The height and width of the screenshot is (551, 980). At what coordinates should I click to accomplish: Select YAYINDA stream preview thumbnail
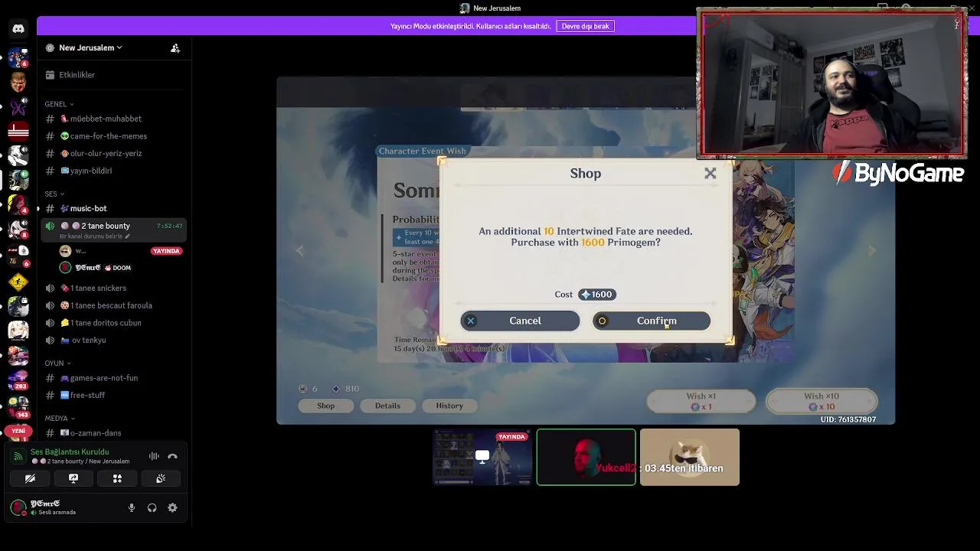(x=482, y=457)
